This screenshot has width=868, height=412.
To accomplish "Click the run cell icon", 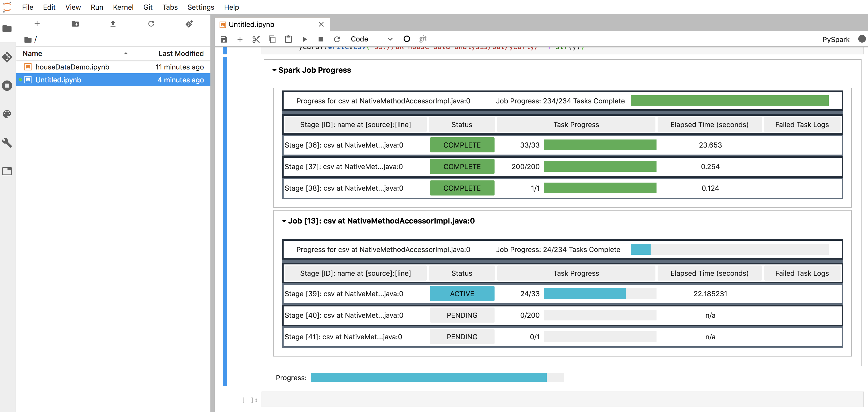I will coord(305,39).
